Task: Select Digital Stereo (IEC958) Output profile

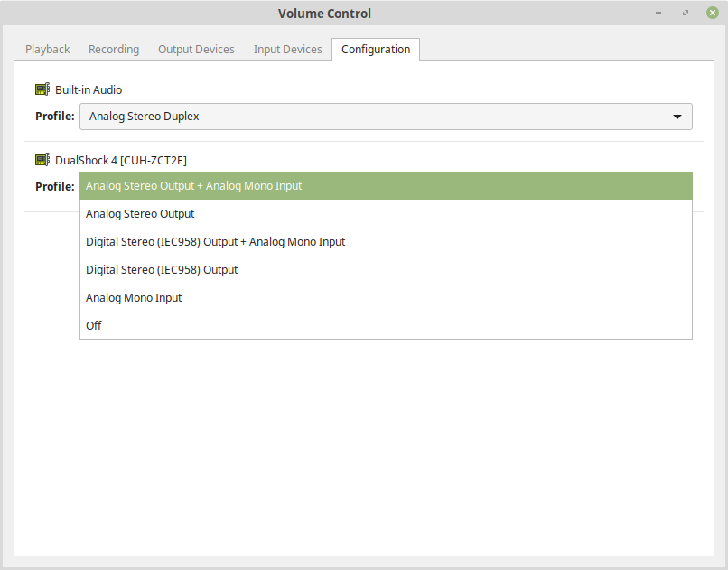Action: pyautogui.click(x=386, y=270)
